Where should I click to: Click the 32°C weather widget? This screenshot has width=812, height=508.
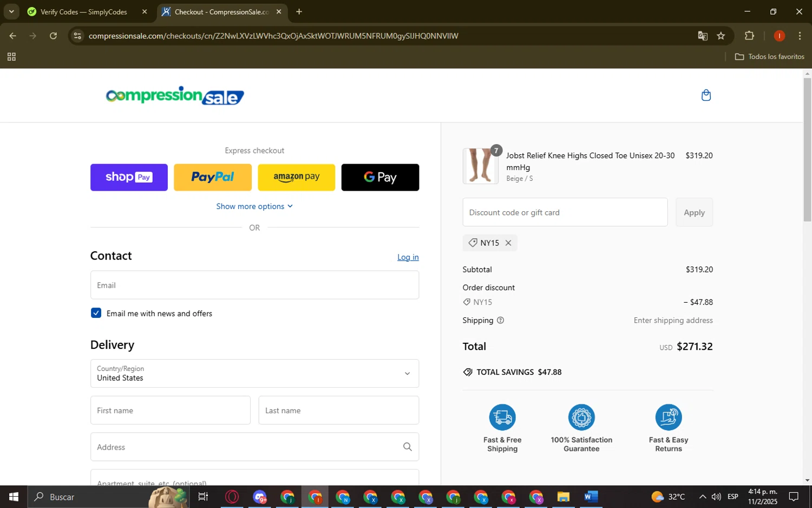(x=669, y=497)
